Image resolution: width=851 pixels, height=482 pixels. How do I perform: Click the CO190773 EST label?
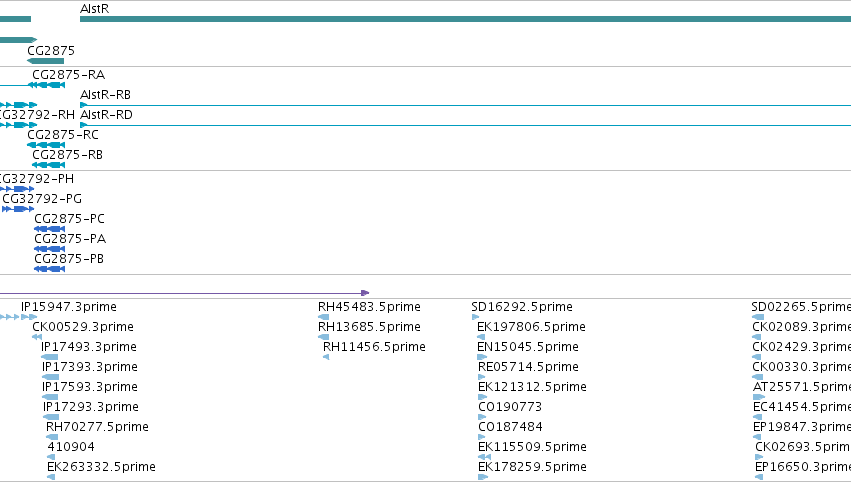click(510, 407)
